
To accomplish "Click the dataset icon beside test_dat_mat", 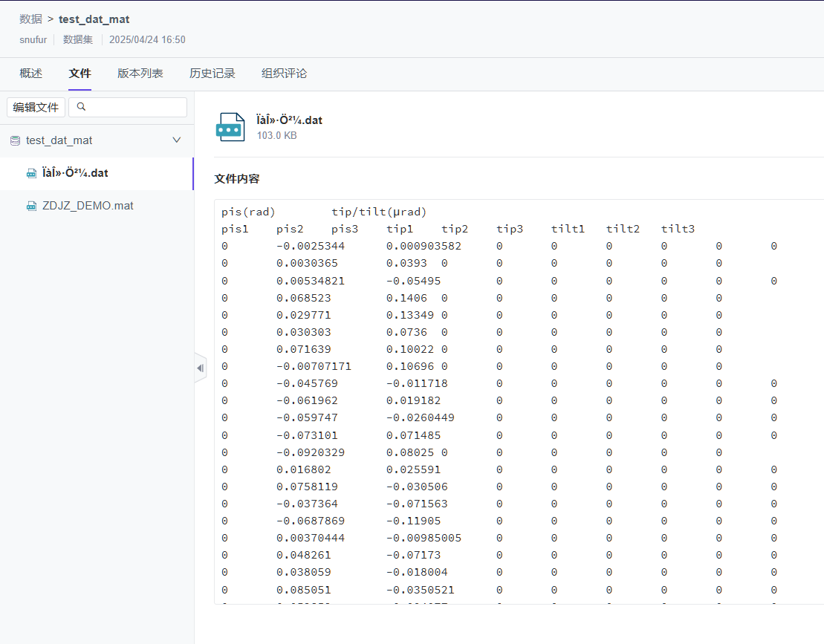I will (x=16, y=140).
